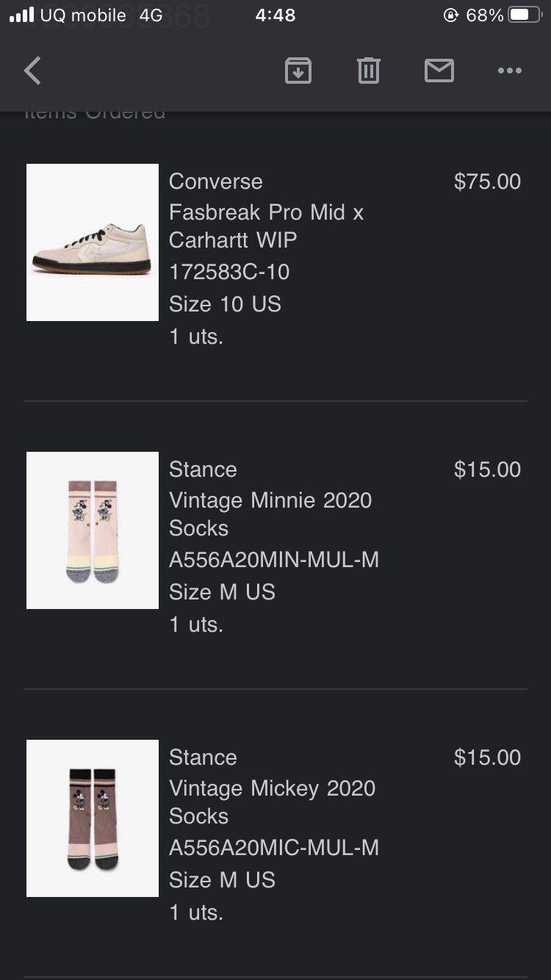Tap the A556A20MIC-MUL-M product code
The image size is (551, 980).
tap(274, 848)
